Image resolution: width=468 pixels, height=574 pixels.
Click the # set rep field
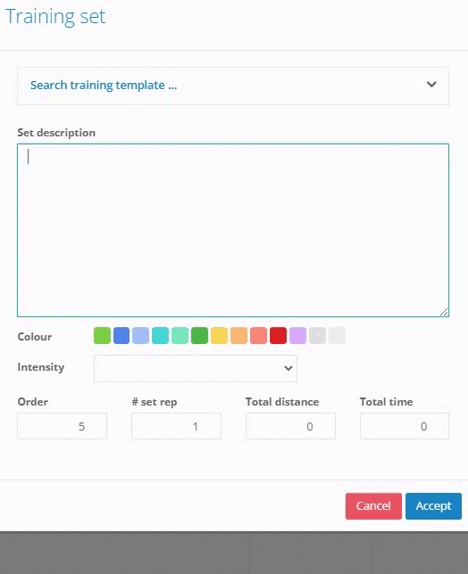pyautogui.click(x=177, y=426)
